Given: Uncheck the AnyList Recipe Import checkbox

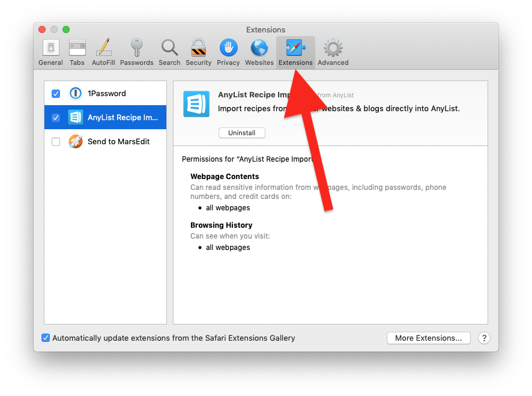Looking at the screenshot, I should [x=56, y=118].
